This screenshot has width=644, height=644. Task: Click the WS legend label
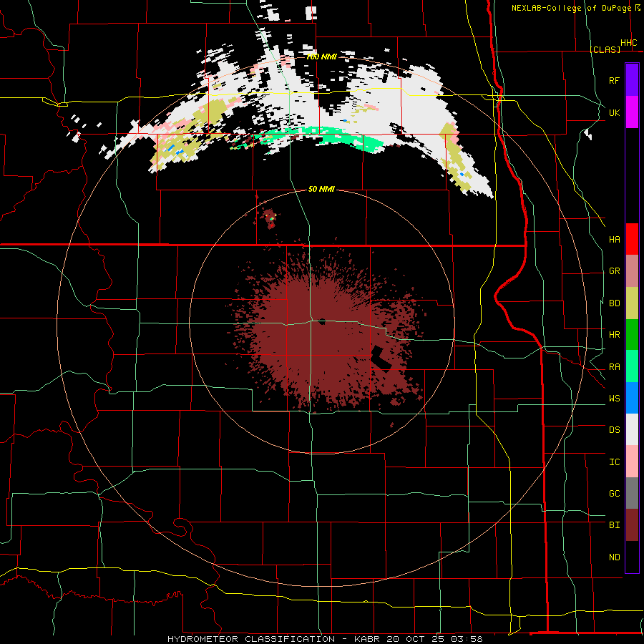pos(615,398)
